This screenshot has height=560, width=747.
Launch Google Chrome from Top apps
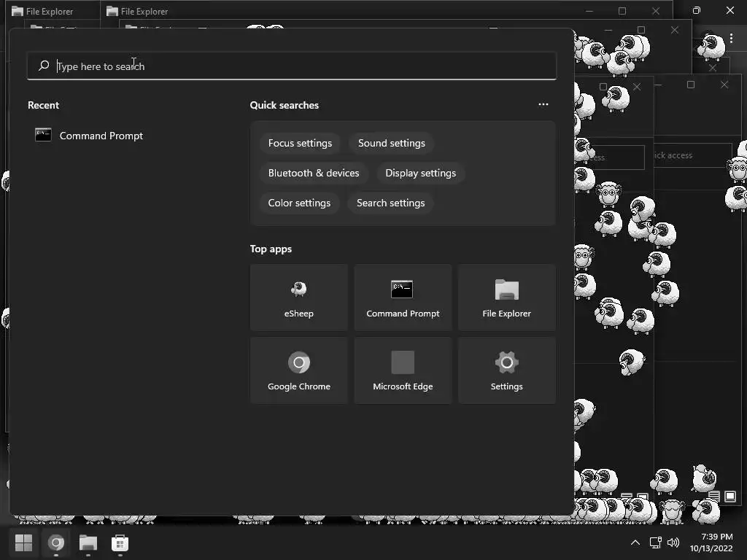(298, 370)
